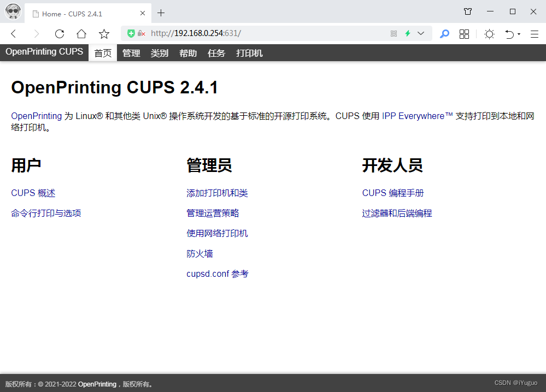Screen dimensions: 546x392
Task: Open the 管理 navigation item
Action: [x=131, y=53]
